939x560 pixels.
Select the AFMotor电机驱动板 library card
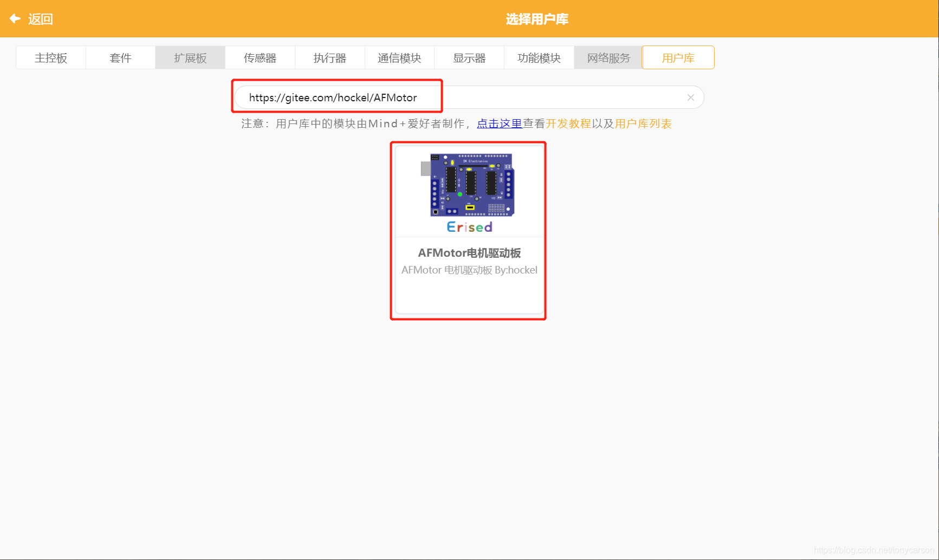click(x=468, y=231)
